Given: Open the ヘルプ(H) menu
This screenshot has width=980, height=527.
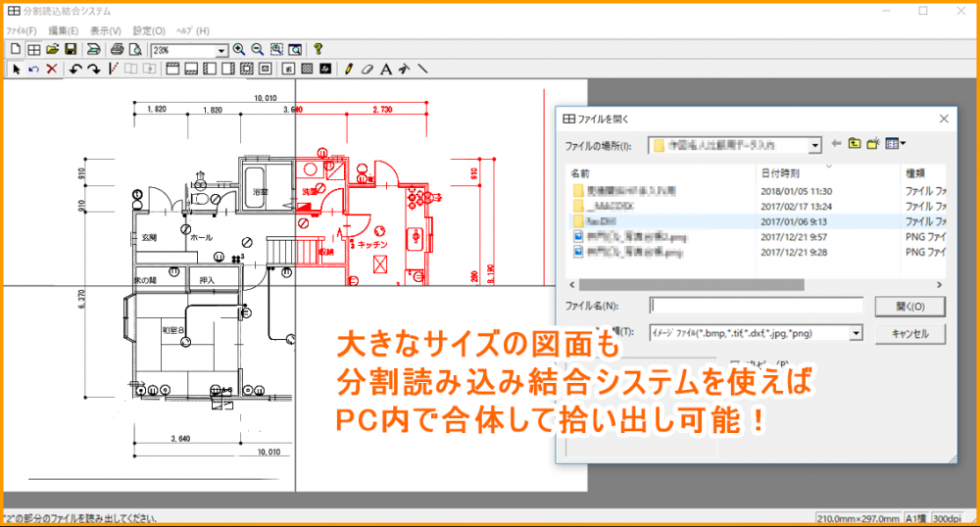Looking at the screenshot, I should [x=192, y=30].
